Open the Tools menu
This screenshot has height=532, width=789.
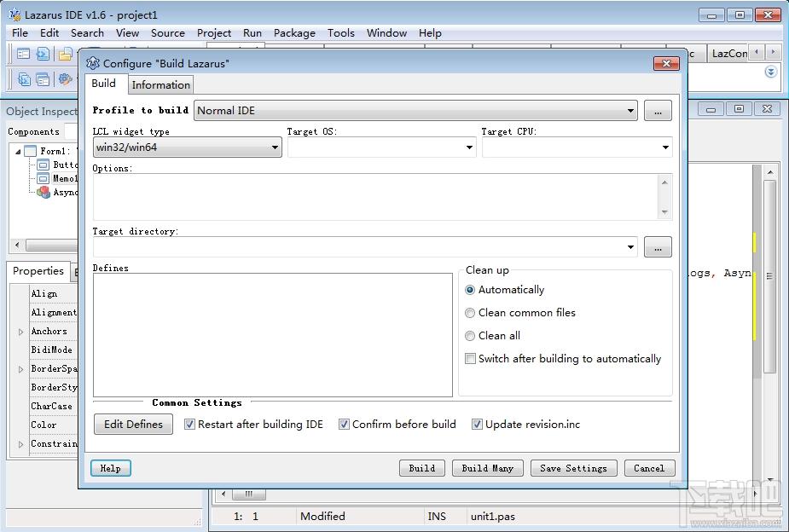click(x=340, y=33)
